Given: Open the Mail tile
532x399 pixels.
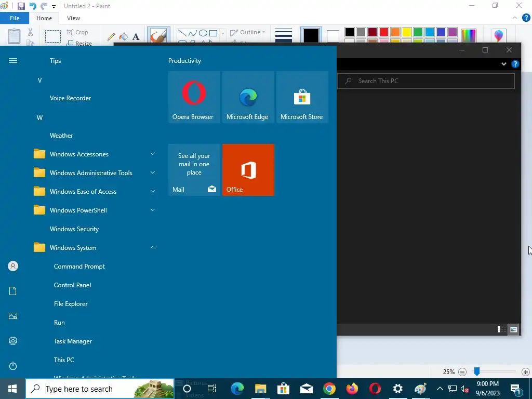Looking at the screenshot, I should click(194, 170).
